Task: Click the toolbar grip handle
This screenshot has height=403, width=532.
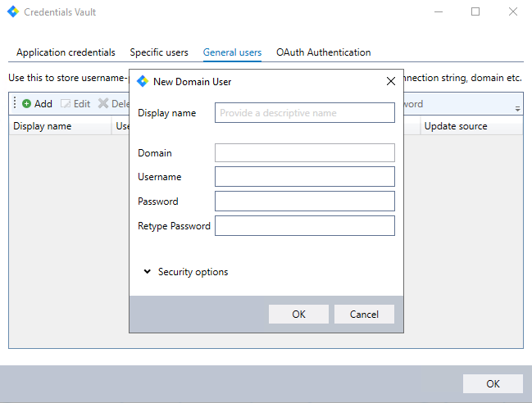Action: [15, 103]
